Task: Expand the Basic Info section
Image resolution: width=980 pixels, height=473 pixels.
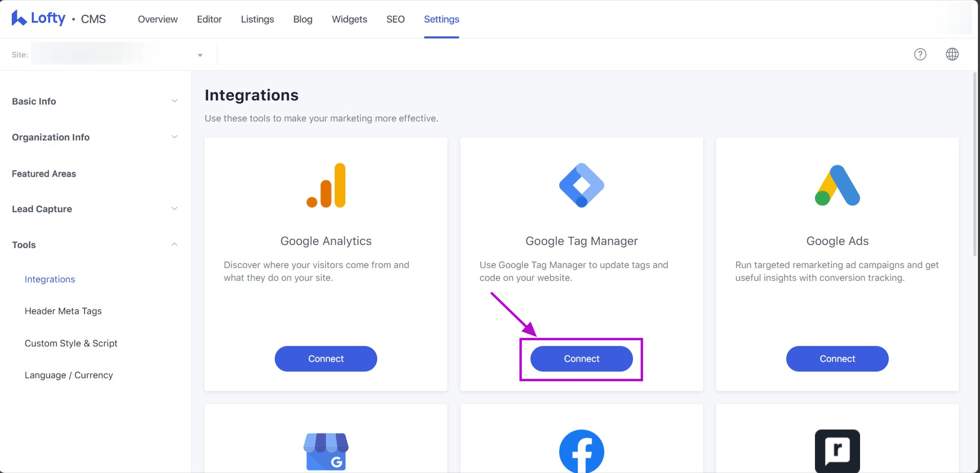Action: 174,101
